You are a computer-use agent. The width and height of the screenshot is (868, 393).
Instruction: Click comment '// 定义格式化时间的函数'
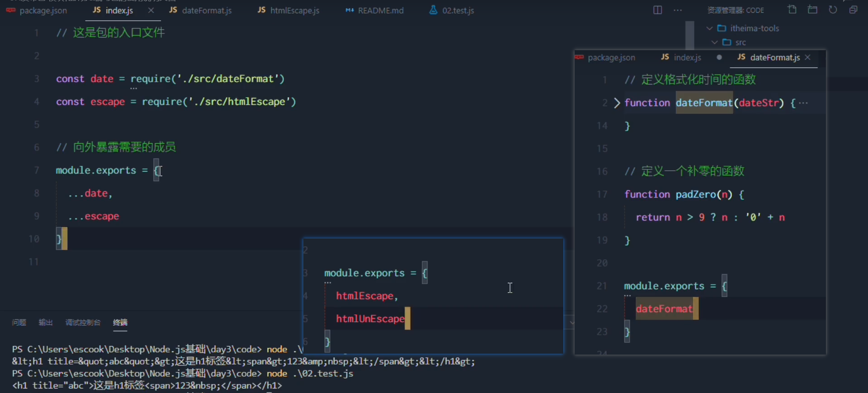coord(690,80)
